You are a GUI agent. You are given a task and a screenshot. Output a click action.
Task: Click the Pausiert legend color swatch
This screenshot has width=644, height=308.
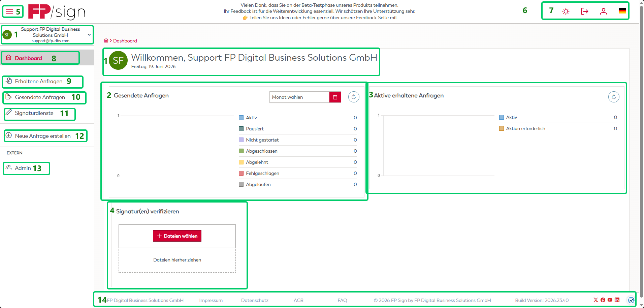(241, 129)
